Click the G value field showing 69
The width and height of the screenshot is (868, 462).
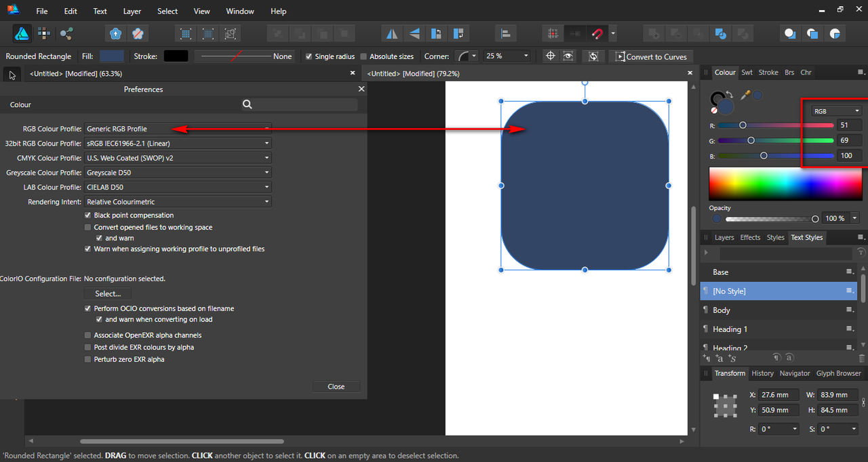point(849,140)
